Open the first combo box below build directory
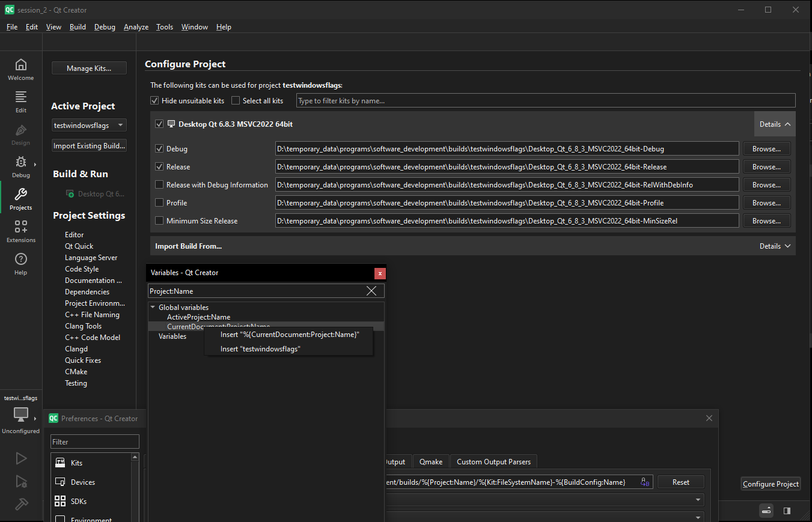This screenshot has height=522, width=812. tap(544, 499)
